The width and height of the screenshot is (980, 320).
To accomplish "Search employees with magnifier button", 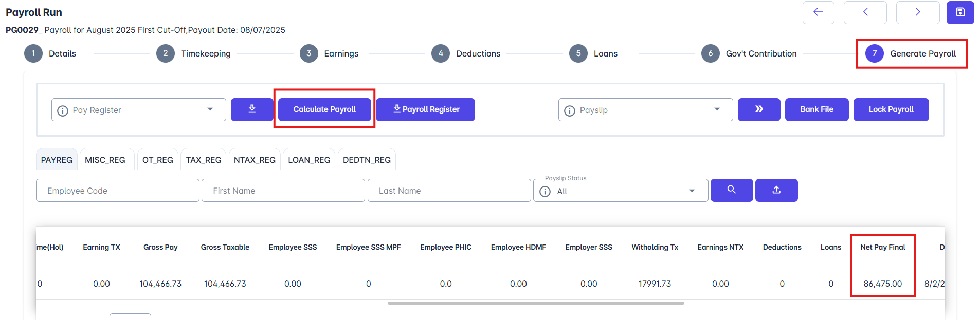I will click(731, 190).
